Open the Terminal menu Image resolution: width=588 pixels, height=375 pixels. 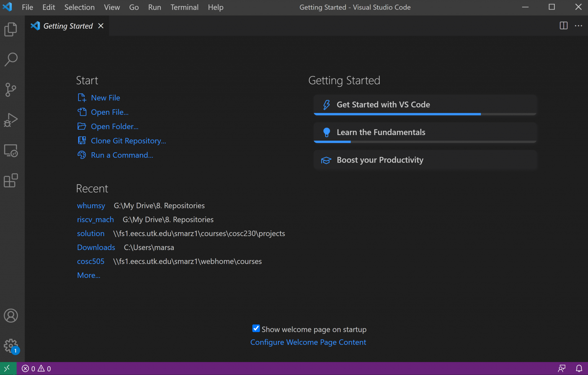click(184, 7)
